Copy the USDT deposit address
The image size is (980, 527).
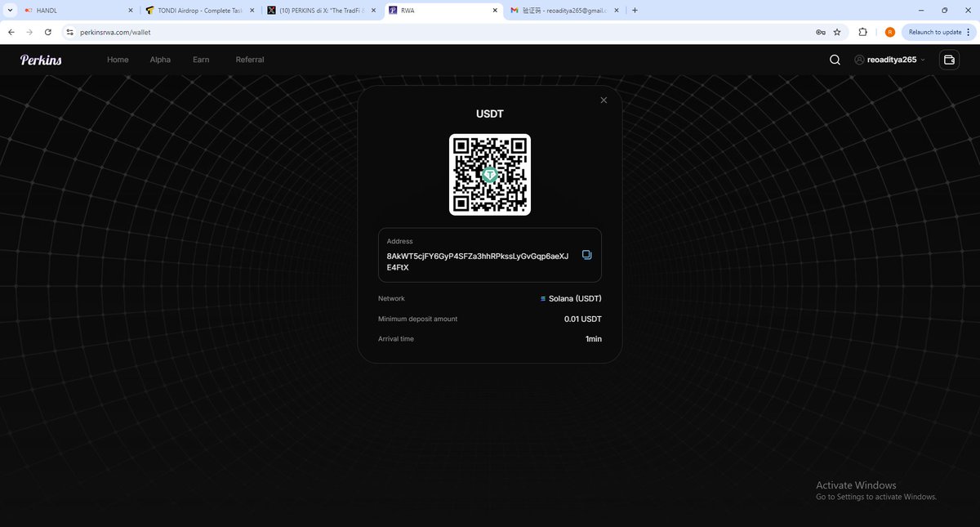point(586,255)
